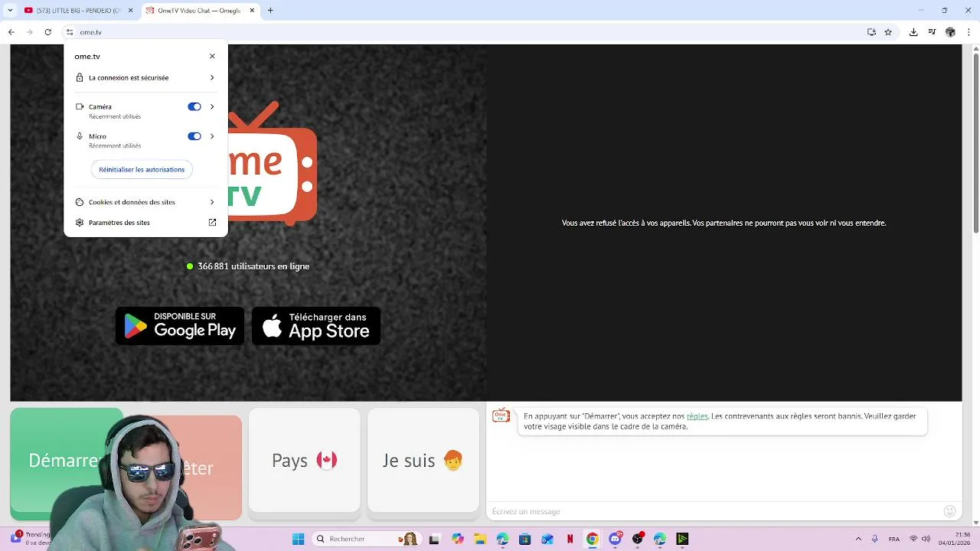
Task: Open the "La connexion est sécurisée" details
Action: tap(145, 77)
